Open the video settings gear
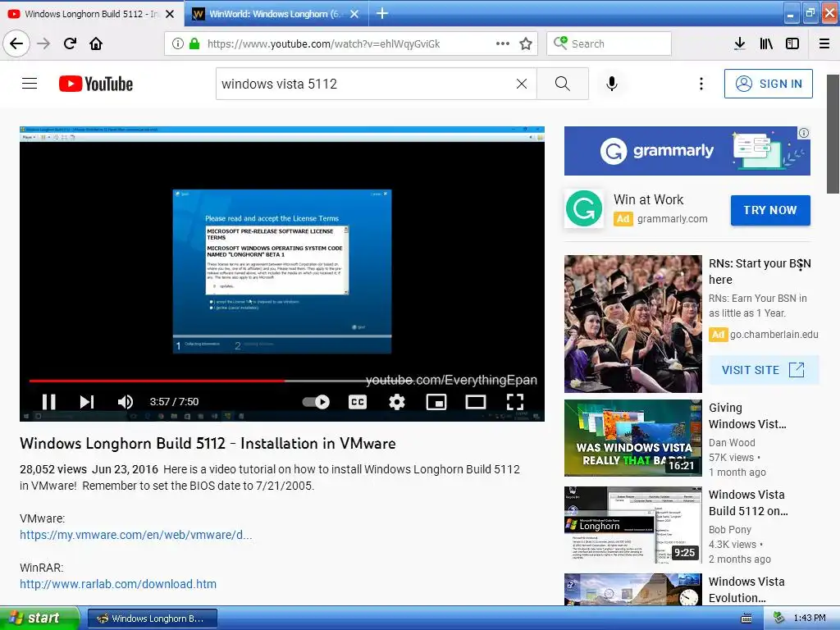This screenshot has height=630, width=840. 396,402
